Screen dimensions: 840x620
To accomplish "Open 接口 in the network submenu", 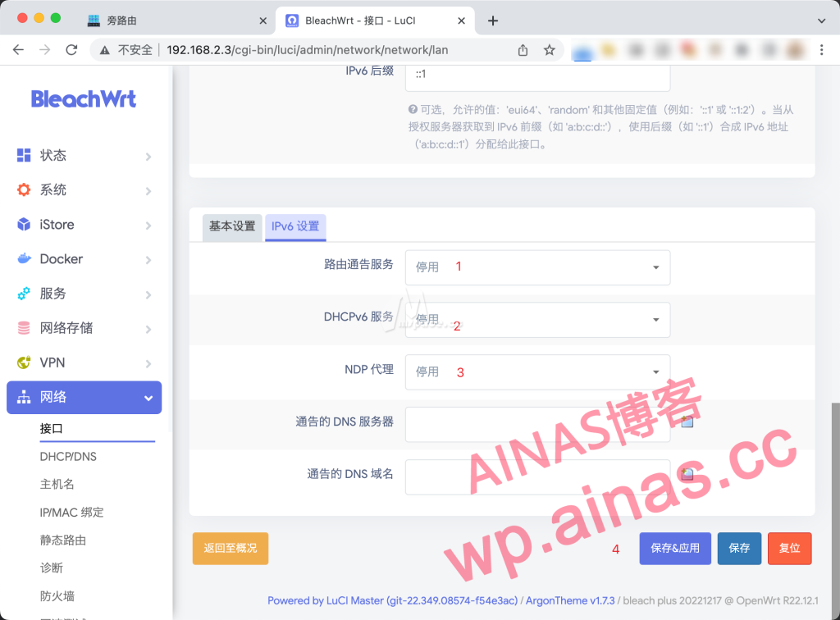I will (52, 428).
